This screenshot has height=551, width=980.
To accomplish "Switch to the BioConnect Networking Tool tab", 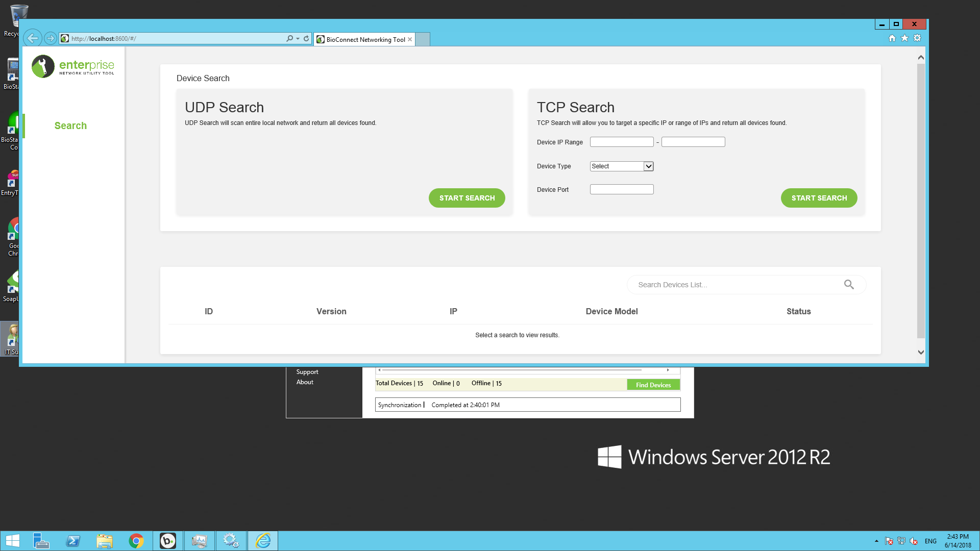I will coord(362,39).
